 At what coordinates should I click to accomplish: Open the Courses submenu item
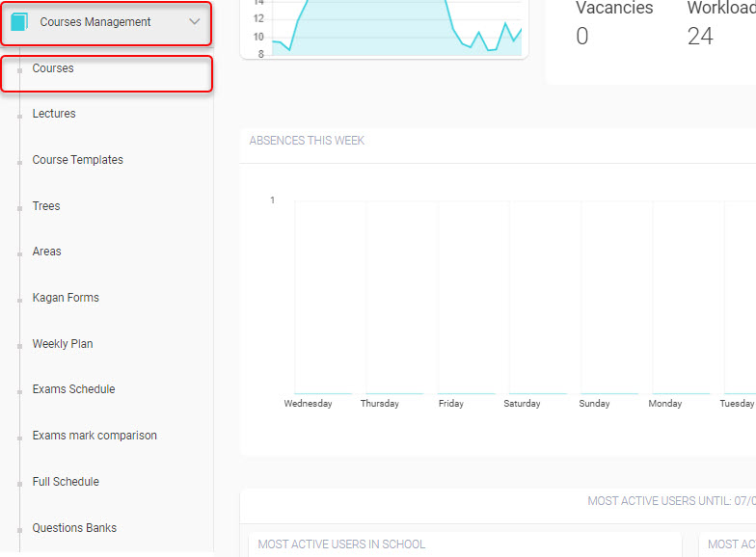(53, 69)
